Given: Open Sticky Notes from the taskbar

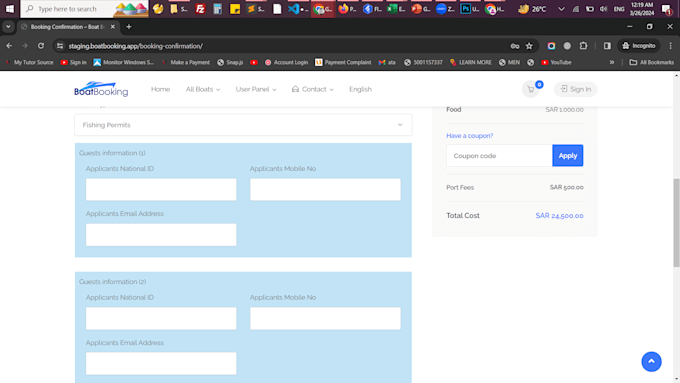Looking at the screenshot, I should [235, 9].
